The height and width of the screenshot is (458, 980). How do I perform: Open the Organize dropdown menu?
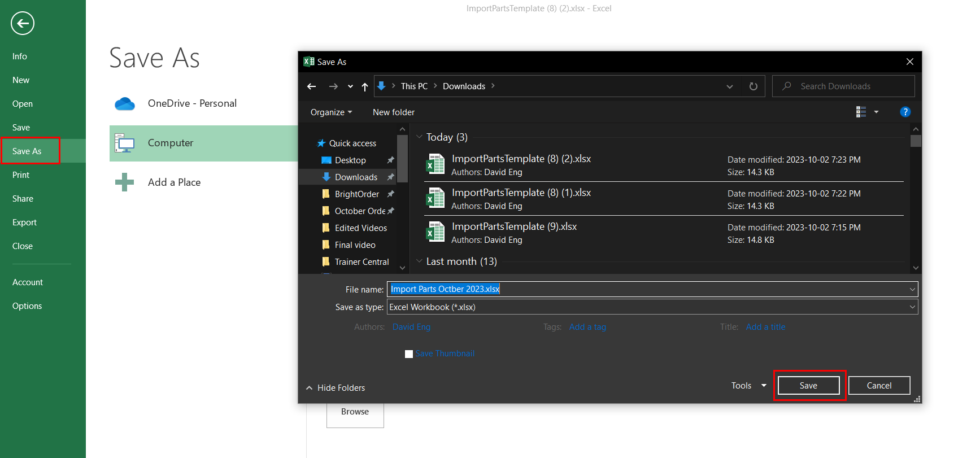tap(331, 112)
